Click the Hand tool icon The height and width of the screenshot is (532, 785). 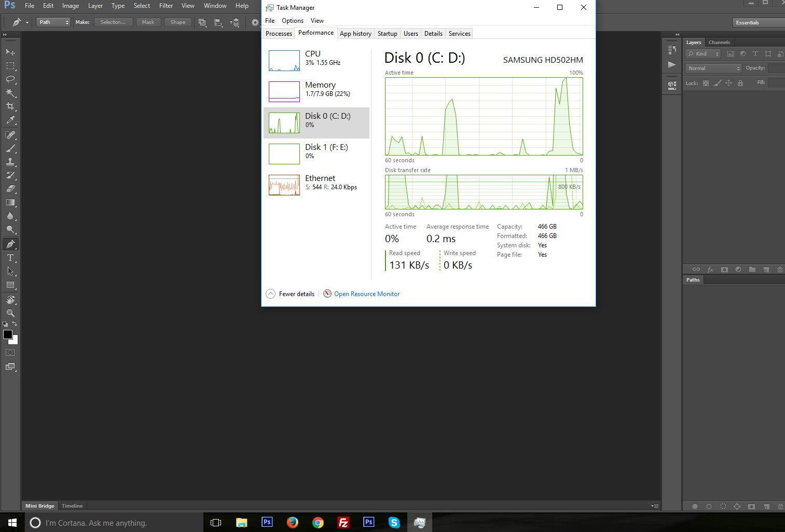10,300
